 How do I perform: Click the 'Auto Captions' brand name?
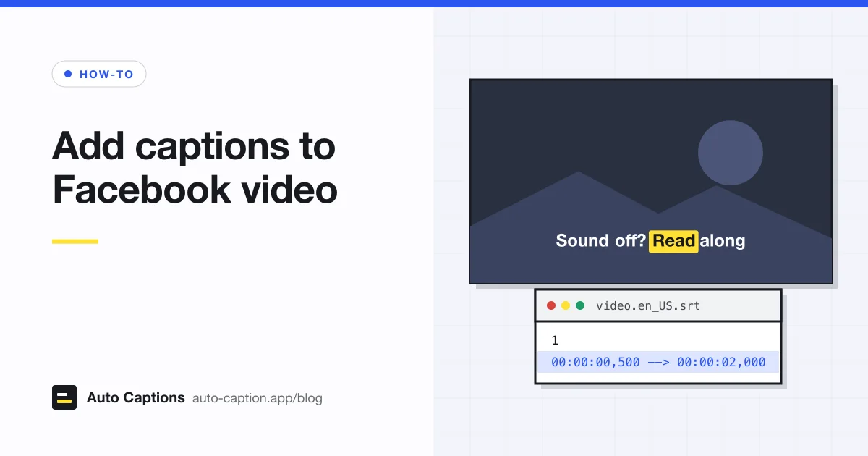pos(136,397)
